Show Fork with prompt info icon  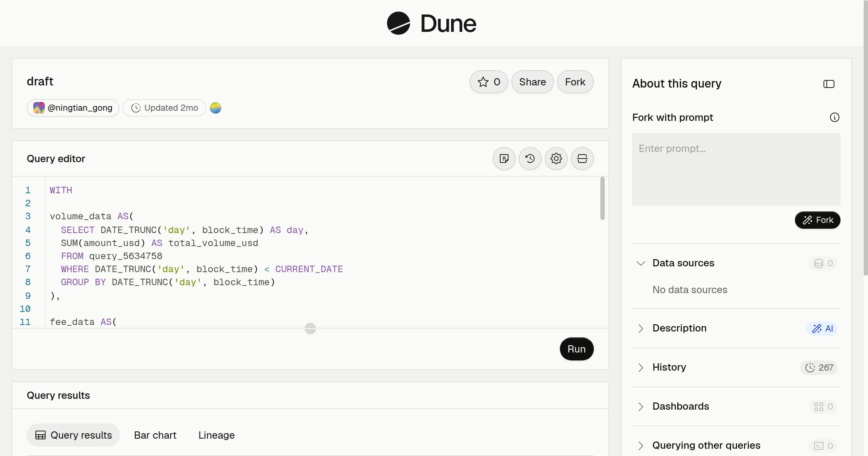click(835, 117)
